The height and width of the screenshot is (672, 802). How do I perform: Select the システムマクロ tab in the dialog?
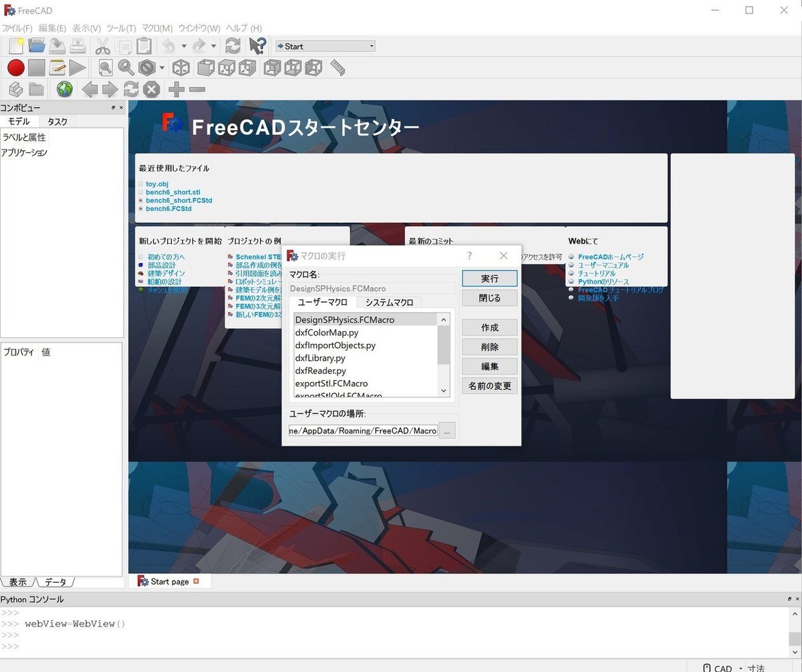(390, 302)
